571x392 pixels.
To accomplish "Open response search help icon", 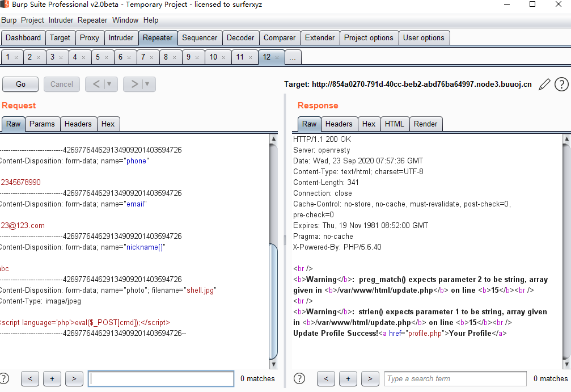I will pyautogui.click(x=299, y=378).
